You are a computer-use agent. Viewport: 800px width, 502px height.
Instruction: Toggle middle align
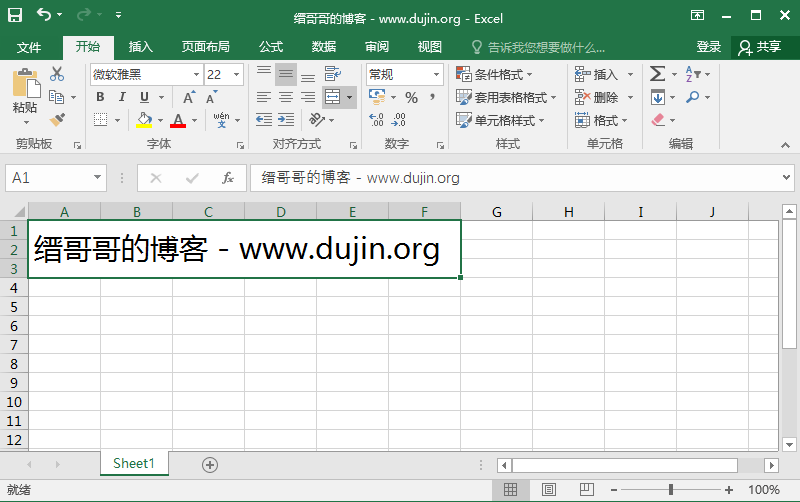[x=286, y=74]
